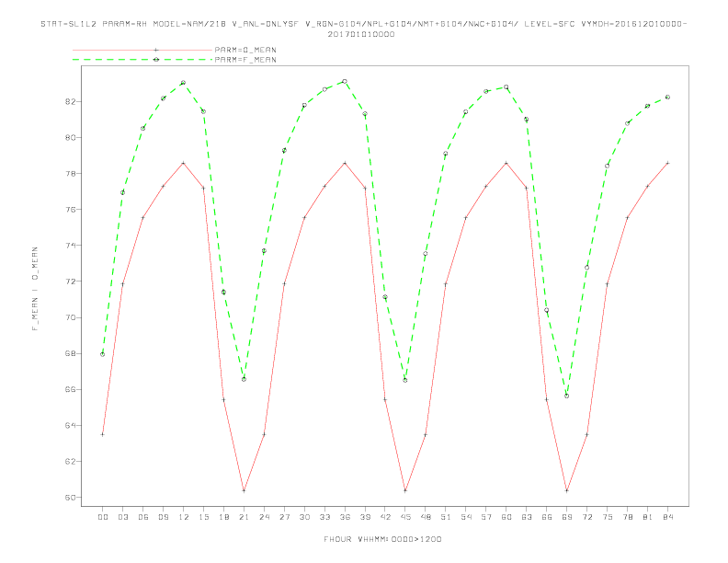Click the X-axis tick label 33
Image resolution: width=728 pixels, height=563 pixels.
(324, 517)
